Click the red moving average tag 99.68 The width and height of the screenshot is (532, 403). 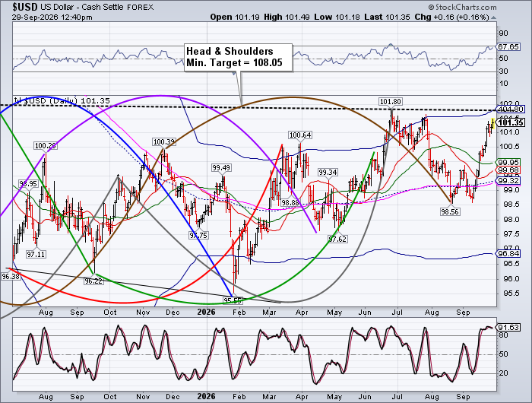(508, 170)
